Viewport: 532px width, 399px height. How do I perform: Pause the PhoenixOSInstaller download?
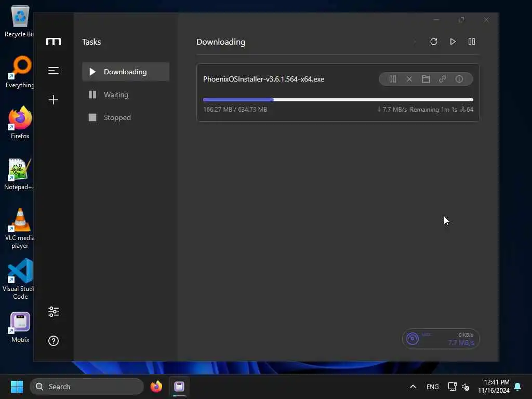(x=393, y=79)
